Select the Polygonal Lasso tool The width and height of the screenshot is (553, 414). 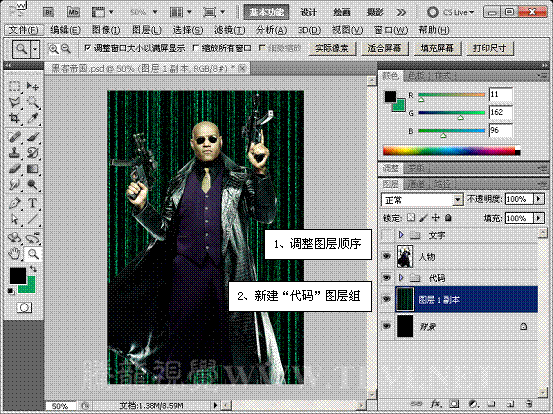14,102
